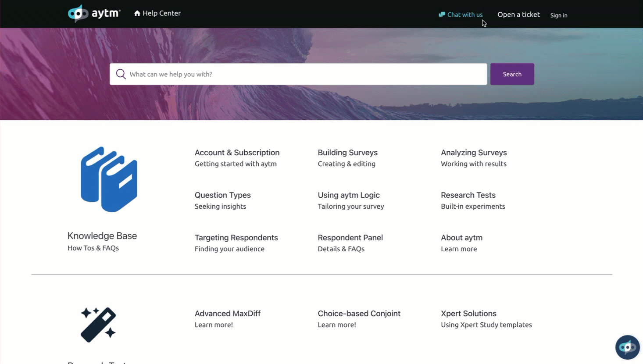Open the Knowledge Base books icon

(109, 179)
